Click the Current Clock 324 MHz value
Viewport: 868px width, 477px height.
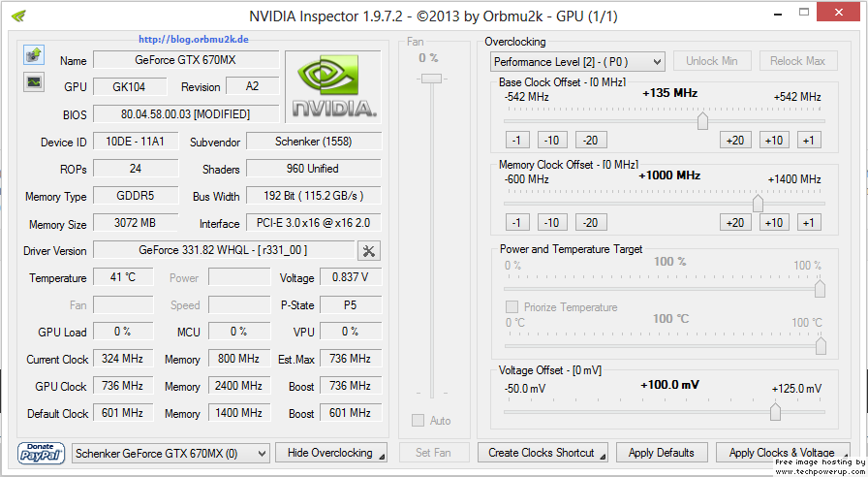[123, 359]
